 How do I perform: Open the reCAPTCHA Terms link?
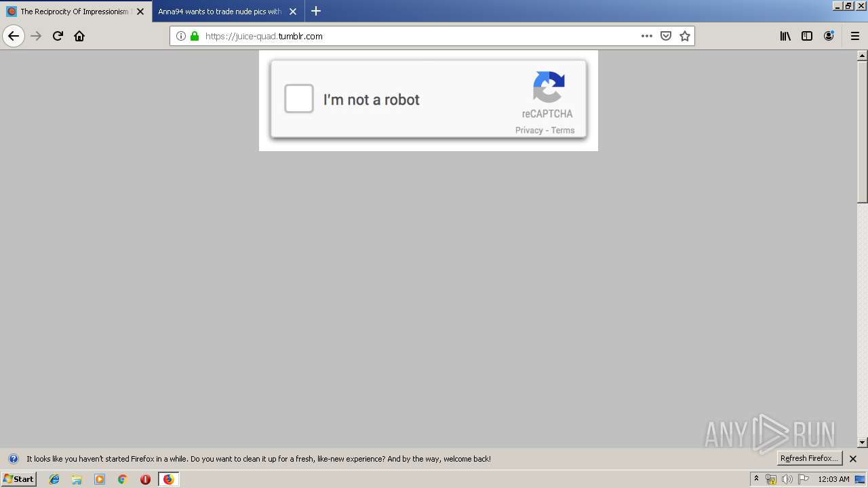click(x=563, y=130)
